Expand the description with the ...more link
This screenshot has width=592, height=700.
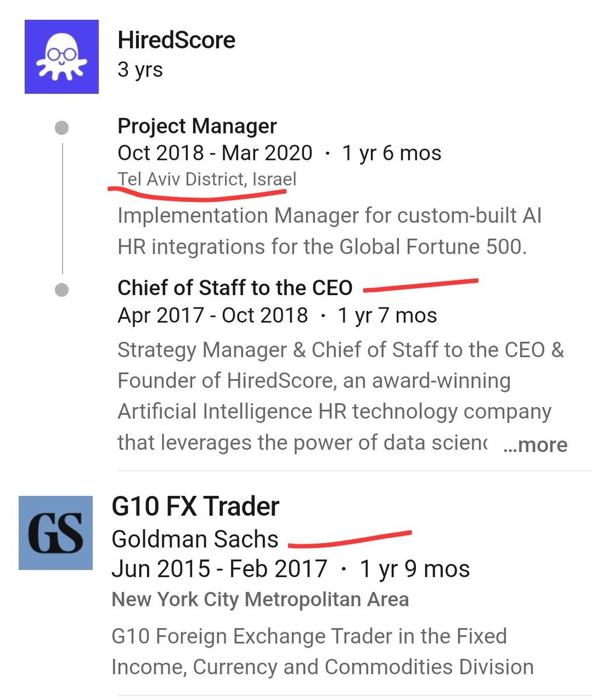535,444
